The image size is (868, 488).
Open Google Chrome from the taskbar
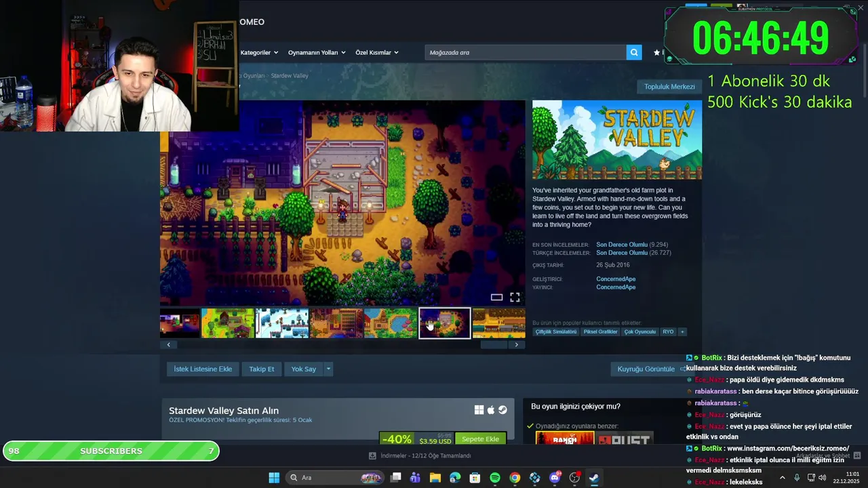tap(515, 478)
